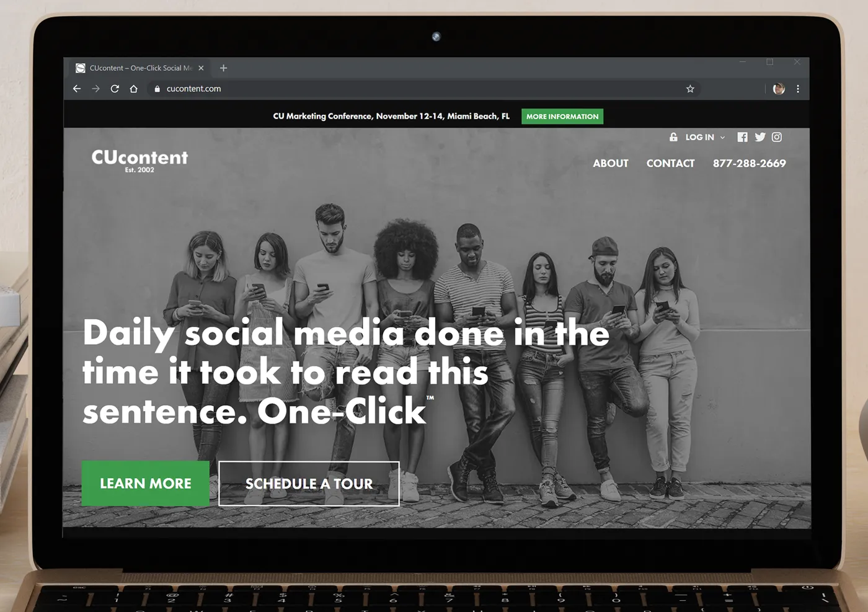The height and width of the screenshot is (612, 868).
Task: Click the cucontent.com address bar
Action: point(422,89)
